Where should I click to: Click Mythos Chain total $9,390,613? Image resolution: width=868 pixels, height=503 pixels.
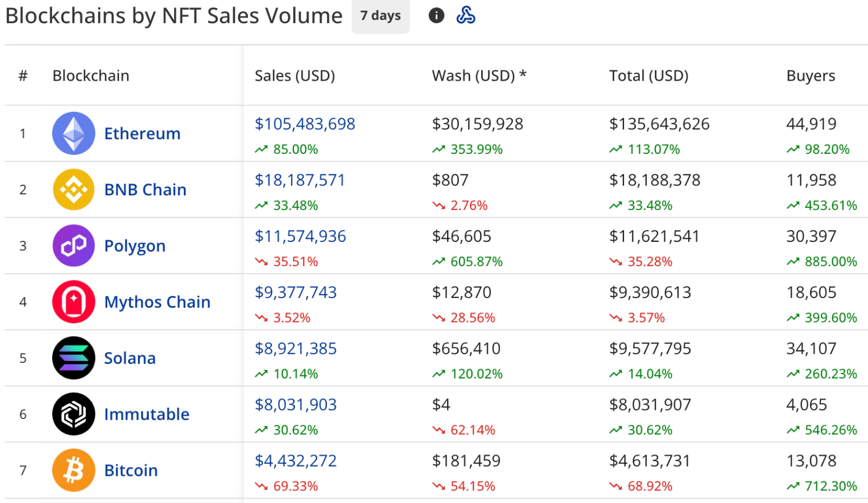point(650,292)
